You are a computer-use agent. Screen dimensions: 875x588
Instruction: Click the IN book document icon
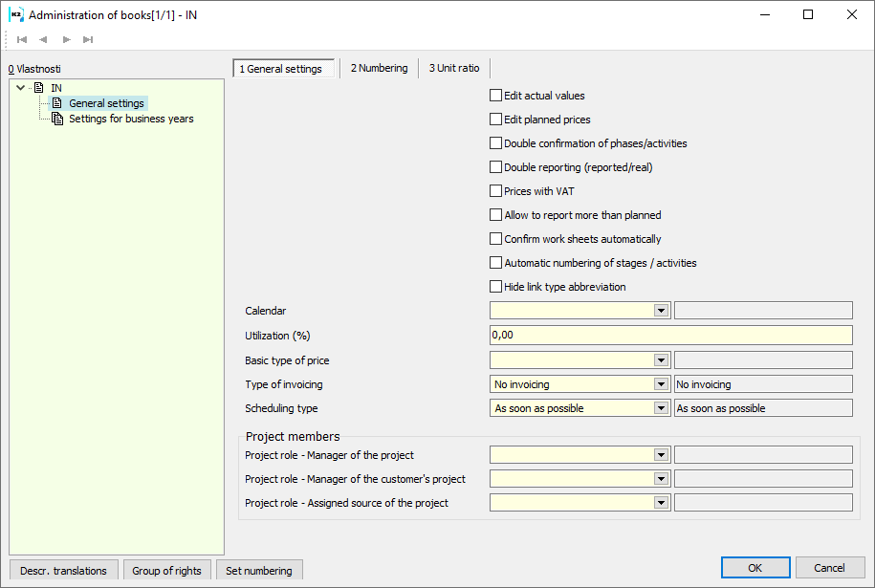pyautogui.click(x=39, y=88)
